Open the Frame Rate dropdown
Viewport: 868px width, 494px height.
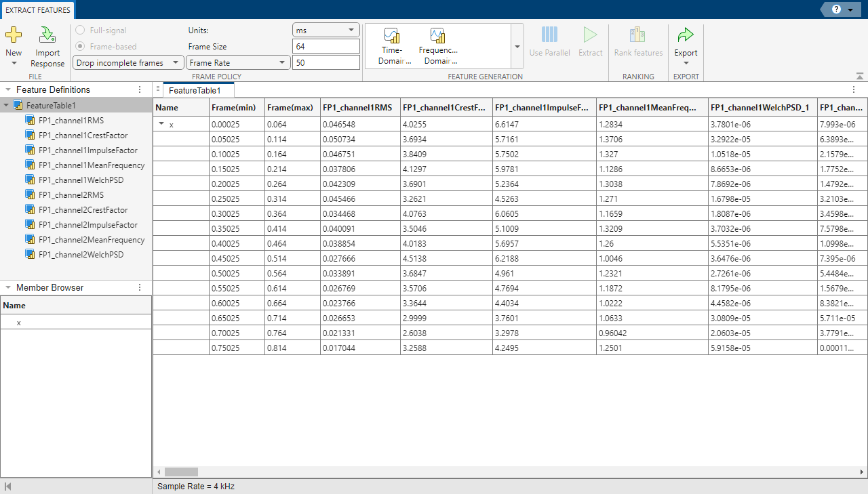click(x=237, y=63)
